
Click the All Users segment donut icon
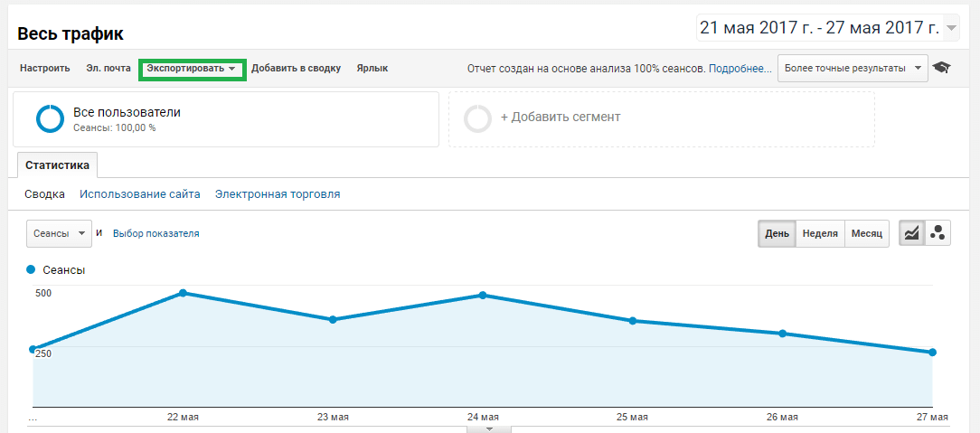50,119
